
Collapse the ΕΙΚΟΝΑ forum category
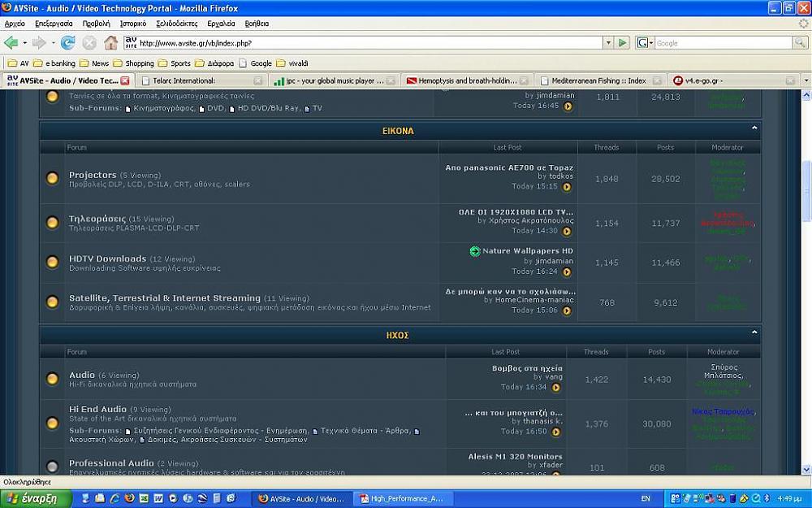(x=754, y=128)
